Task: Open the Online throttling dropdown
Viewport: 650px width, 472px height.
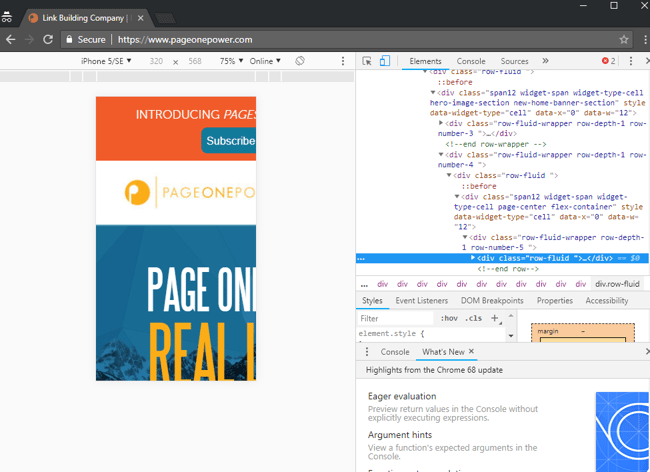Action: click(265, 61)
